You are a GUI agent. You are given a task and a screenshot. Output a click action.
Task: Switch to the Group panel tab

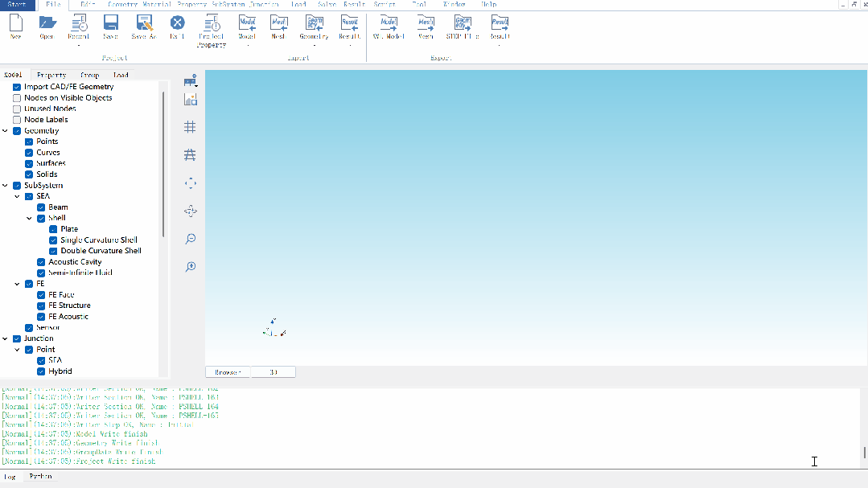89,75
